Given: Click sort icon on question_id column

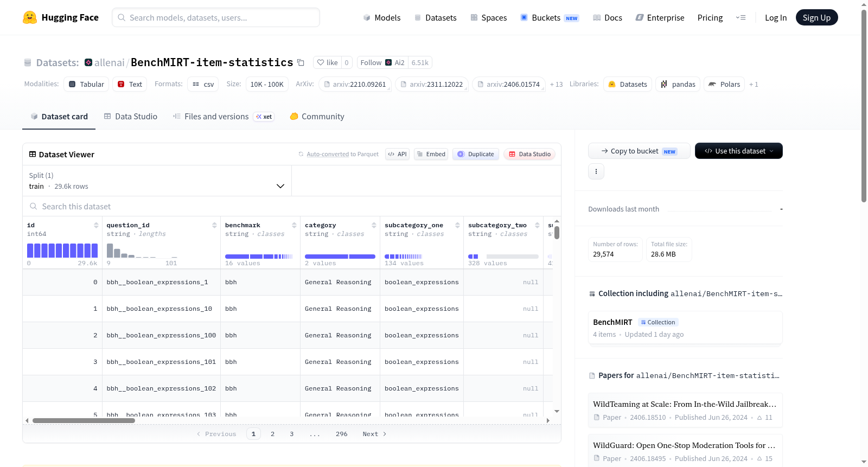Looking at the screenshot, I should (214, 225).
